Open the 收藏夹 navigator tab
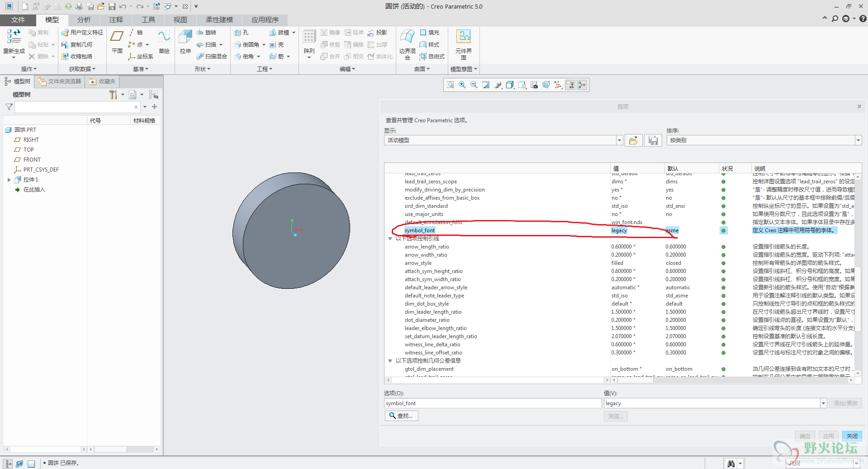This screenshot has width=868, height=469. [103, 81]
